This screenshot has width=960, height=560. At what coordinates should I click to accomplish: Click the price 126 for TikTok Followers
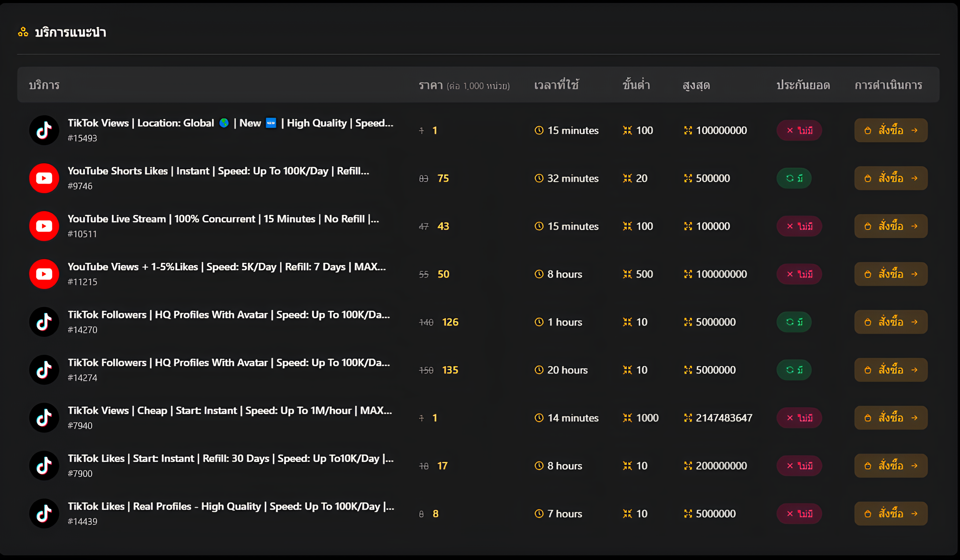click(x=450, y=322)
